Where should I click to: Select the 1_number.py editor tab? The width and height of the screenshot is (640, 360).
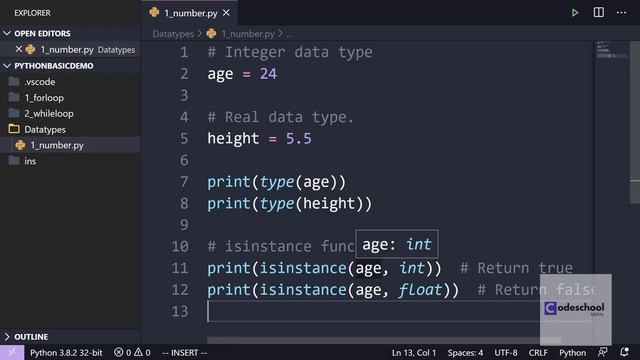tap(190, 13)
